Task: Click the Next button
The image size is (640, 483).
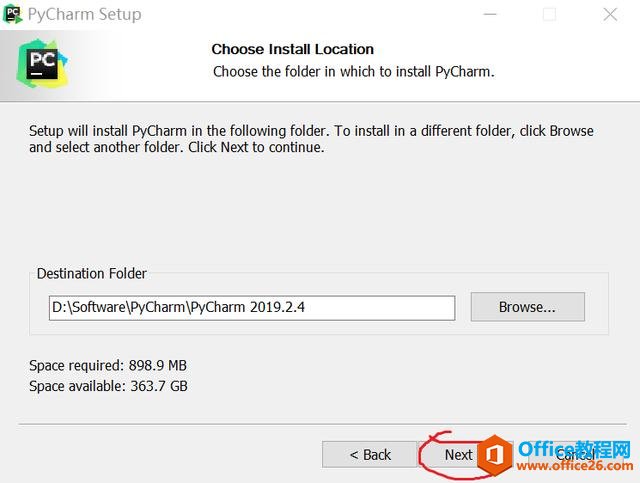Action: click(x=465, y=454)
